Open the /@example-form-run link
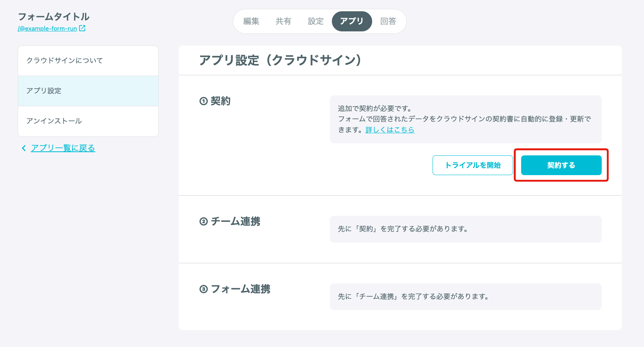Viewport: 644px width, 347px height. (x=47, y=29)
